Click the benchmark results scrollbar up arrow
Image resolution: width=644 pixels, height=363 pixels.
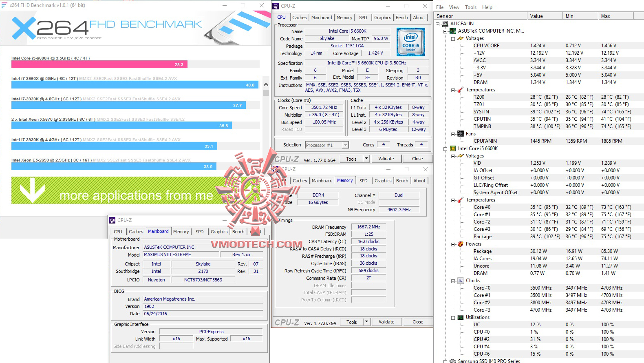point(266,85)
